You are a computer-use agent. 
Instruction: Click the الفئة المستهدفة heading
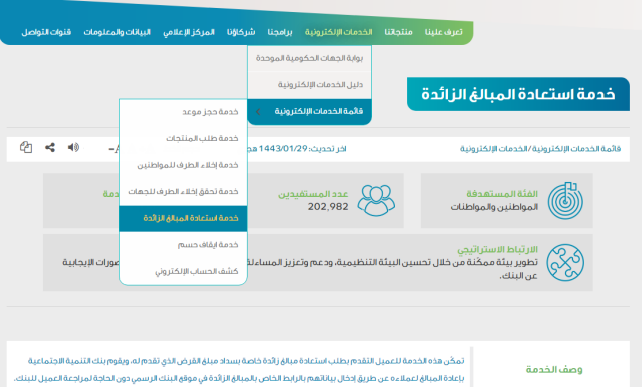pyautogui.click(x=502, y=194)
